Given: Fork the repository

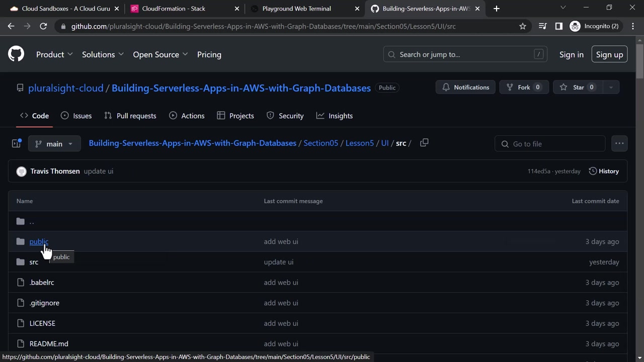Looking at the screenshot, I should 523,87.
